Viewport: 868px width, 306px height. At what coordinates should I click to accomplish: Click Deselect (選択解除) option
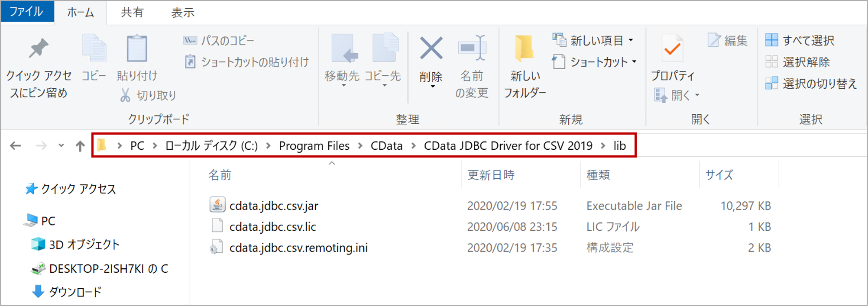click(797, 62)
